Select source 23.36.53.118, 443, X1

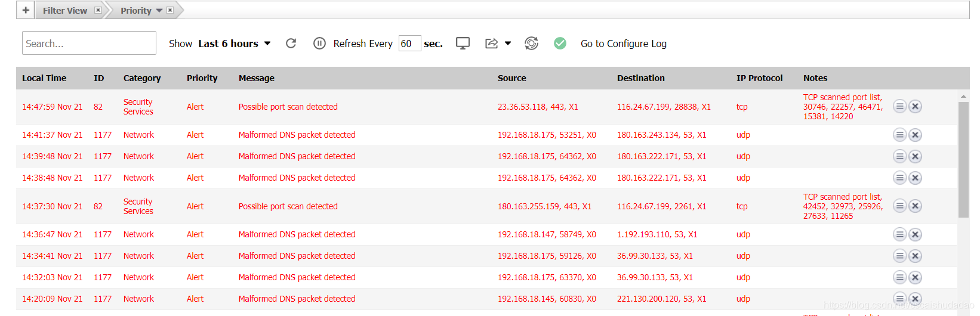[x=538, y=107]
